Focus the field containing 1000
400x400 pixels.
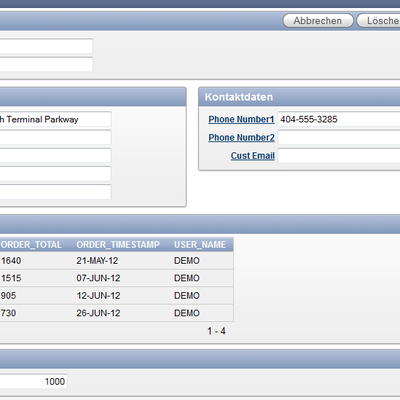[34, 381]
